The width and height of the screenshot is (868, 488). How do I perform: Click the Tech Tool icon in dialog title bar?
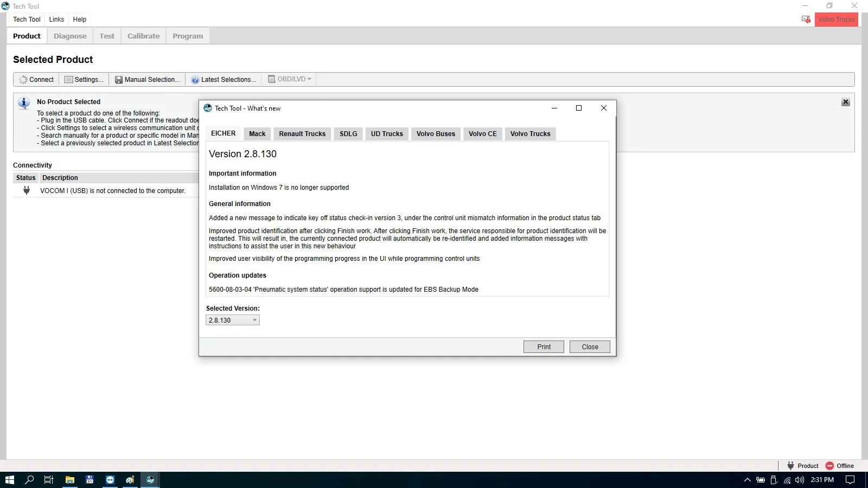pyautogui.click(x=208, y=108)
